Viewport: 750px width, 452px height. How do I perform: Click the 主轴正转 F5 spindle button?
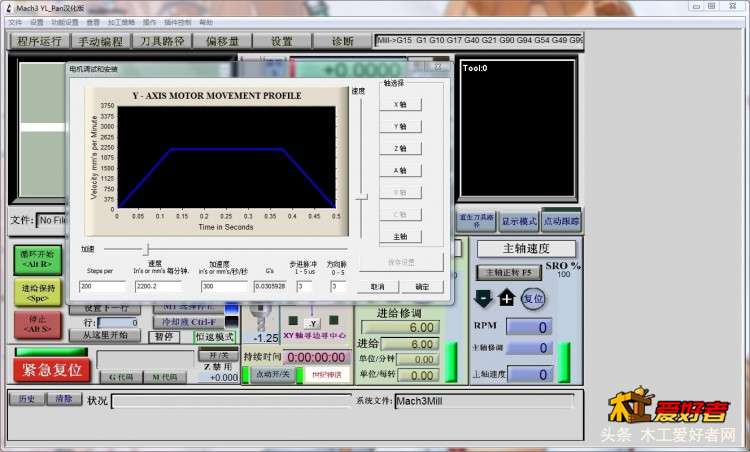click(509, 273)
